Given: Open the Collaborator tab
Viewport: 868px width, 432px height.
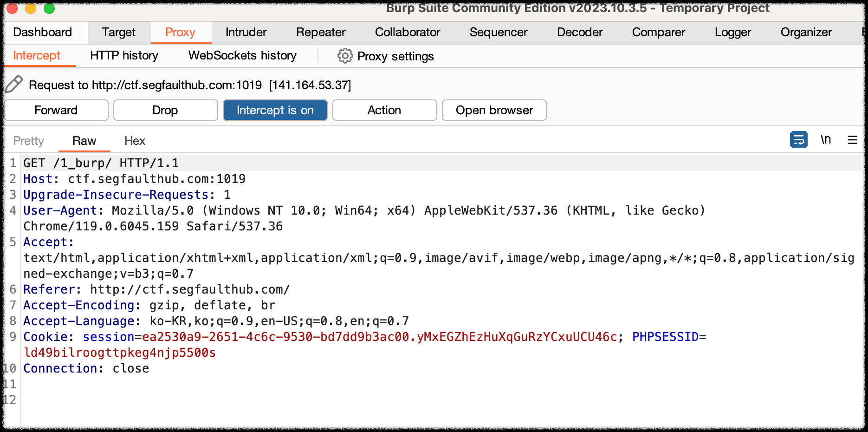Looking at the screenshot, I should [408, 32].
